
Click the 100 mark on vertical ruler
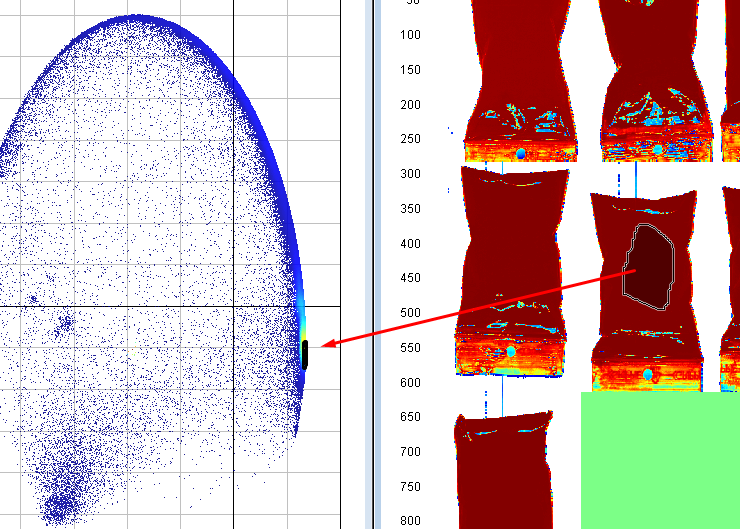pyautogui.click(x=406, y=36)
